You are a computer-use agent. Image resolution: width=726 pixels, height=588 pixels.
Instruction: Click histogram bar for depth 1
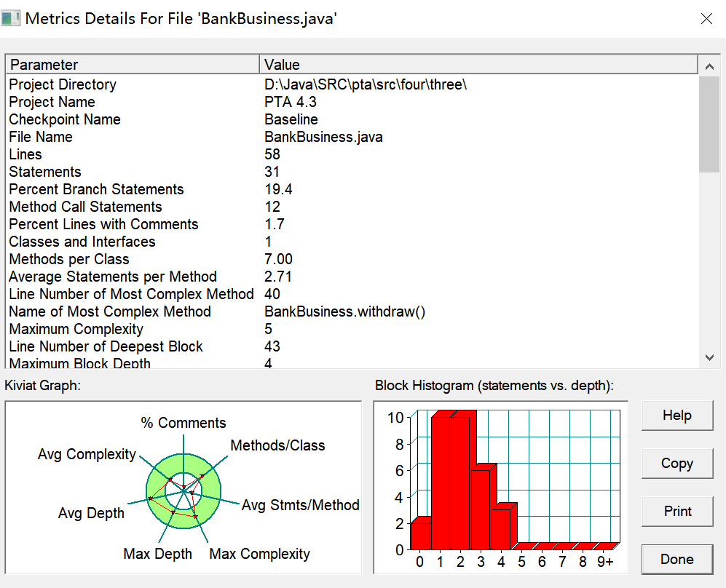[x=441, y=483]
